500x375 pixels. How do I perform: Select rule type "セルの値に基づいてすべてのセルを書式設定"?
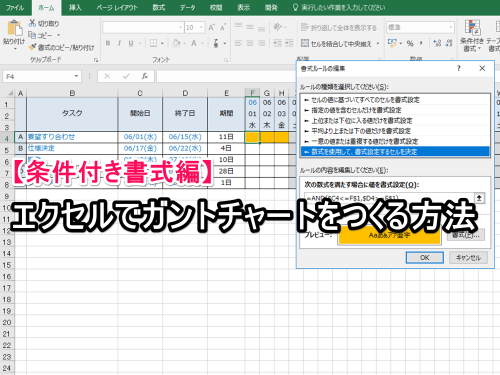[x=395, y=100]
